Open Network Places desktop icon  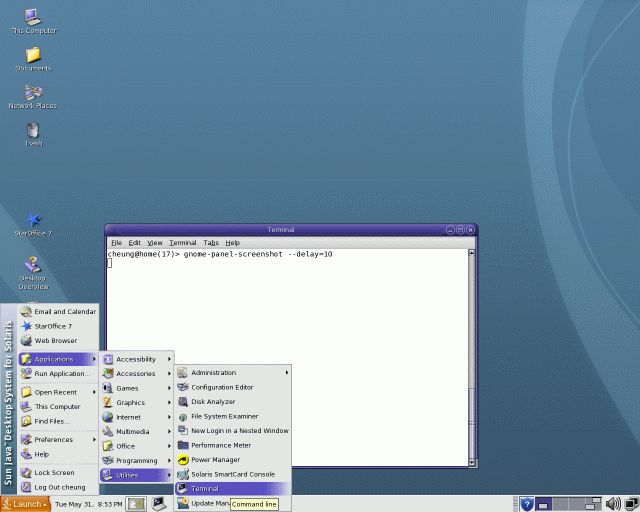click(x=33, y=97)
